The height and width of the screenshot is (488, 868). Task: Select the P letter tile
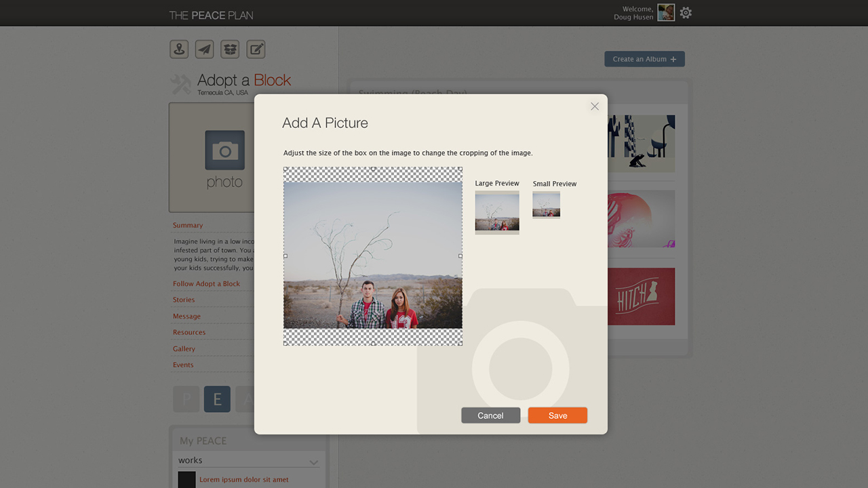click(x=186, y=399)
